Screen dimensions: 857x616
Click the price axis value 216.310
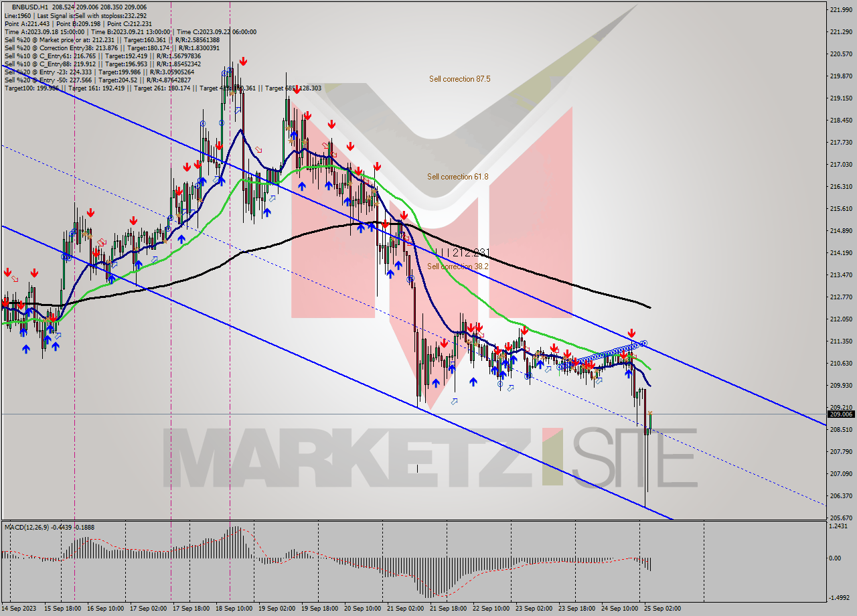[840, 186]
